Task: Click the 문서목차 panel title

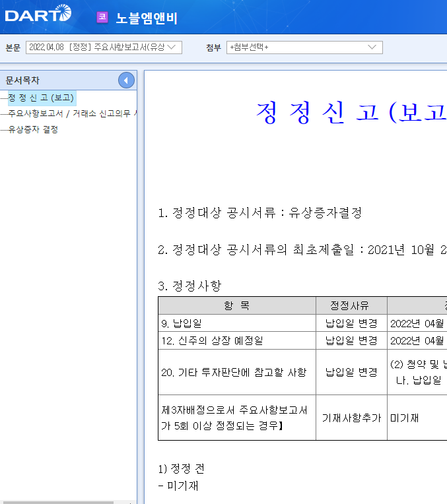Action: [22, 80]
